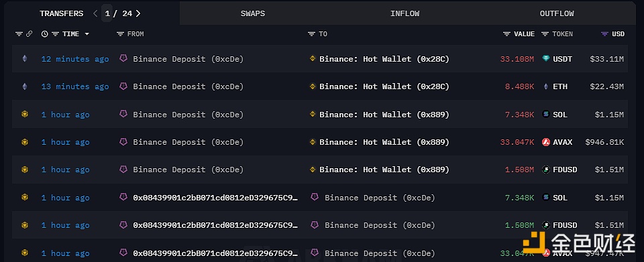
Task: Switch to the SWAPS tab
Action: coord(253,13)
